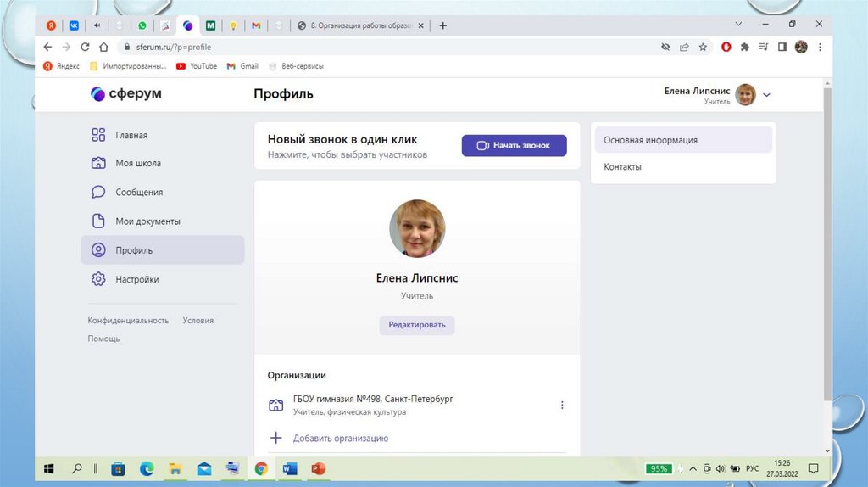Open Мои документы page
This screenshot has width=868, height=487.
click(x=147, y=221)
